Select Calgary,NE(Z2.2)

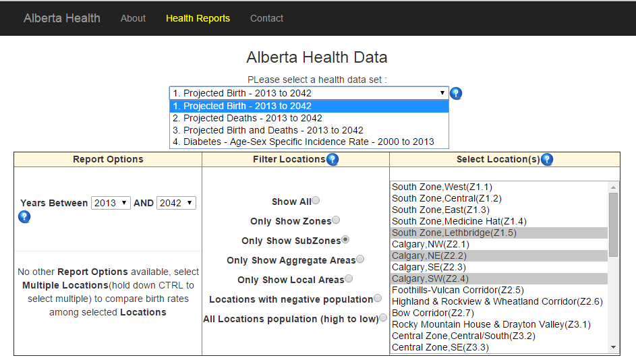(499, 255)
